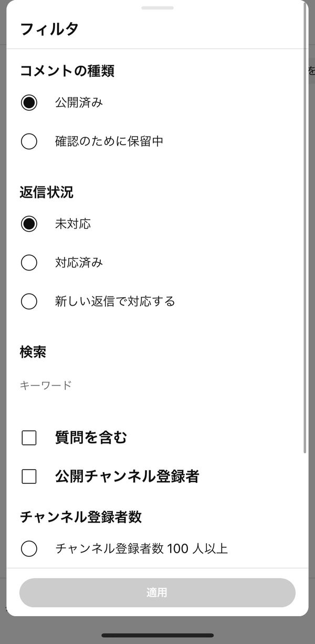
Task: Select チャンネル登録者数 100 人以上 radio
Action: [29, 549]
